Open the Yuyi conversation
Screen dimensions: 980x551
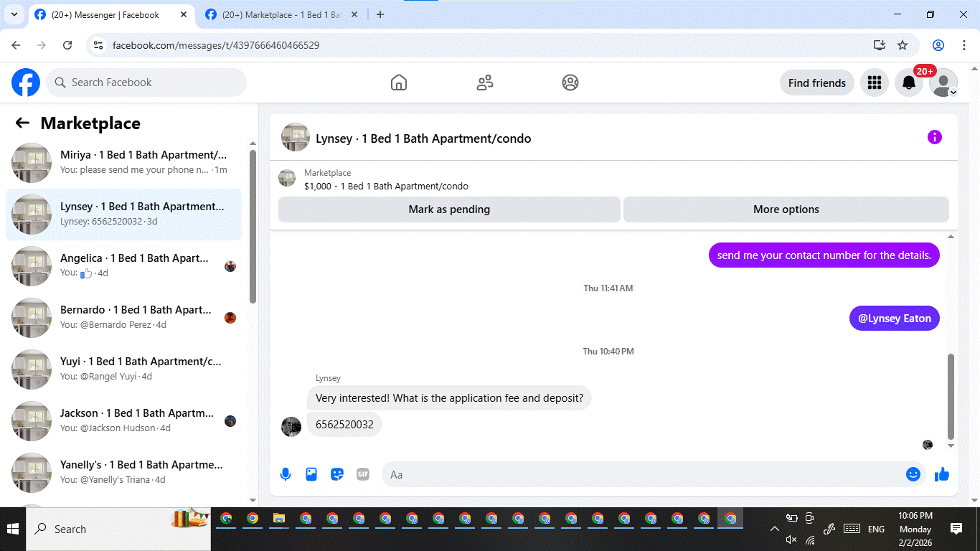tap(123, 369)
